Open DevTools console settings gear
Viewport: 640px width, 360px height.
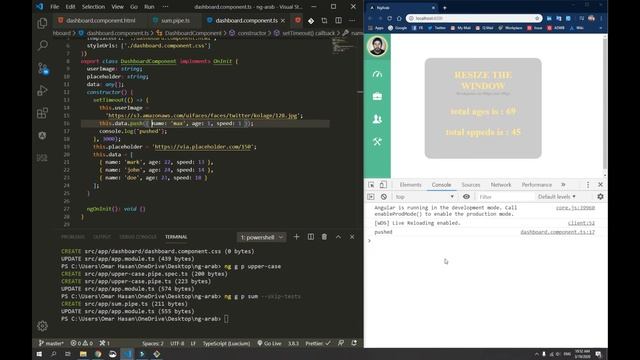(600, 197)
